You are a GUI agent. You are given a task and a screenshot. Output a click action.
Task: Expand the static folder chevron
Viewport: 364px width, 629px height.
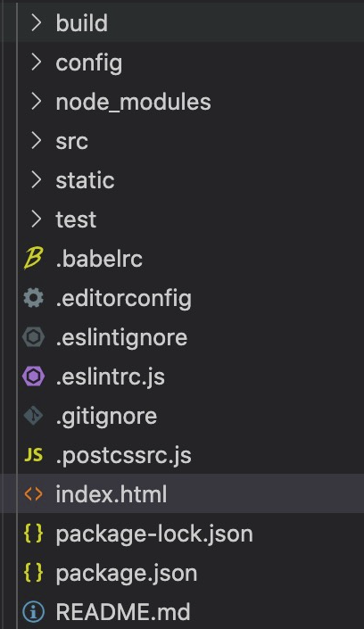37,180
